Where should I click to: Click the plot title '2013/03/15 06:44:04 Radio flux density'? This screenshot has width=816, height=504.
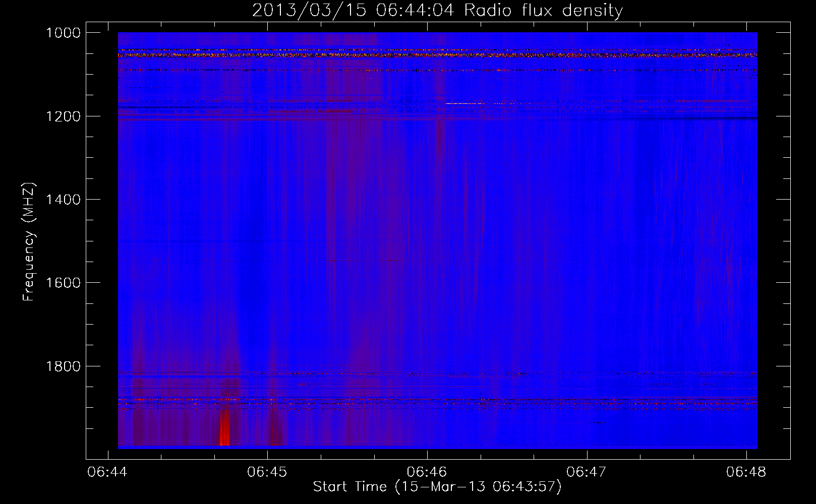[437, 10]
